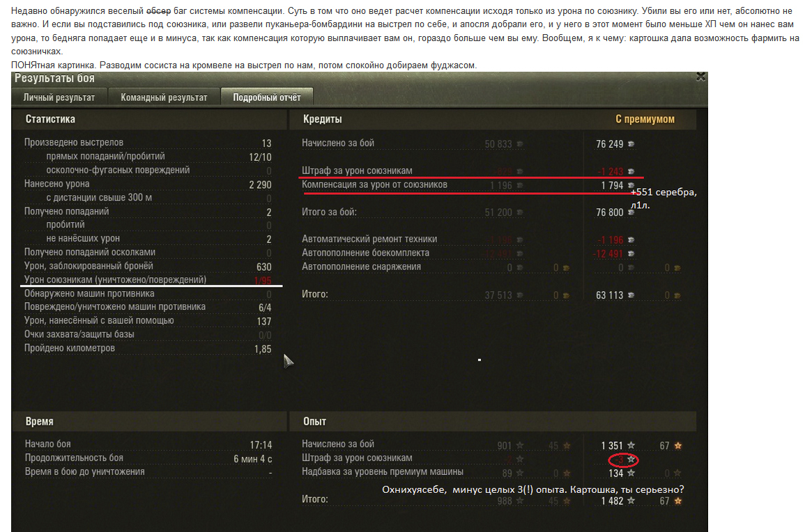Click the credits icon beside 63 113
The width and height of the screenshot is (805, 532).
click(631, 295)
